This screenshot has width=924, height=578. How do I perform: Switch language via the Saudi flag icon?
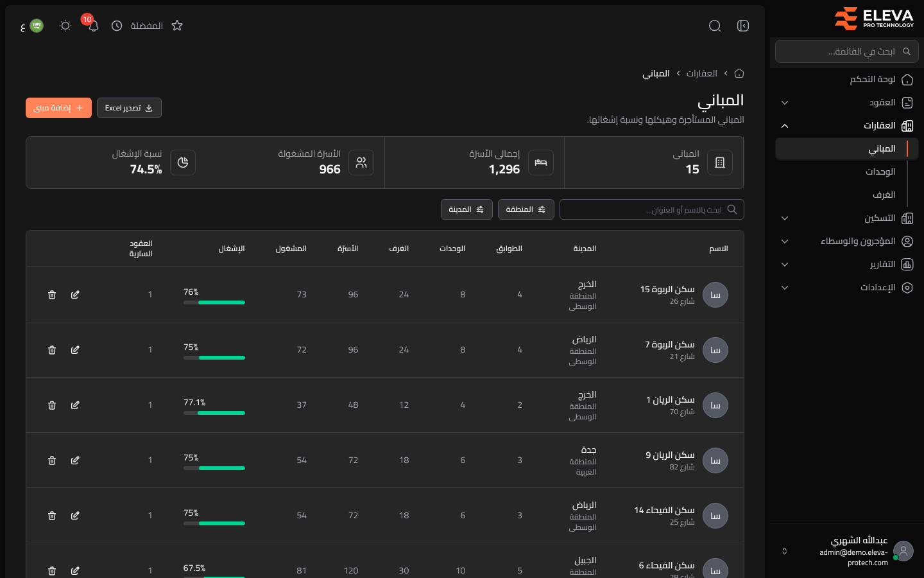(x=37, y=26)
